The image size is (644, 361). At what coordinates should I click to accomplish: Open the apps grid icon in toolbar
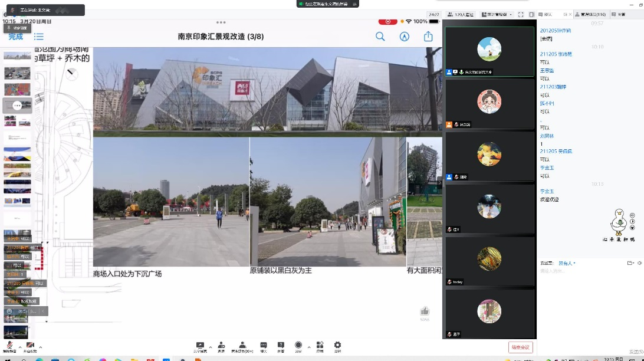coord(320,346)
